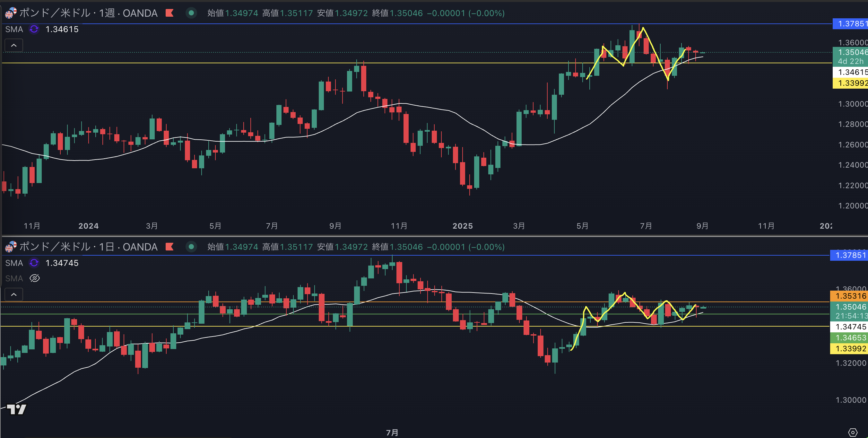
Task: Click change −0.00001 (−0.00%) in weekly header
Action: pyautogui.click(x=466, y=13)
